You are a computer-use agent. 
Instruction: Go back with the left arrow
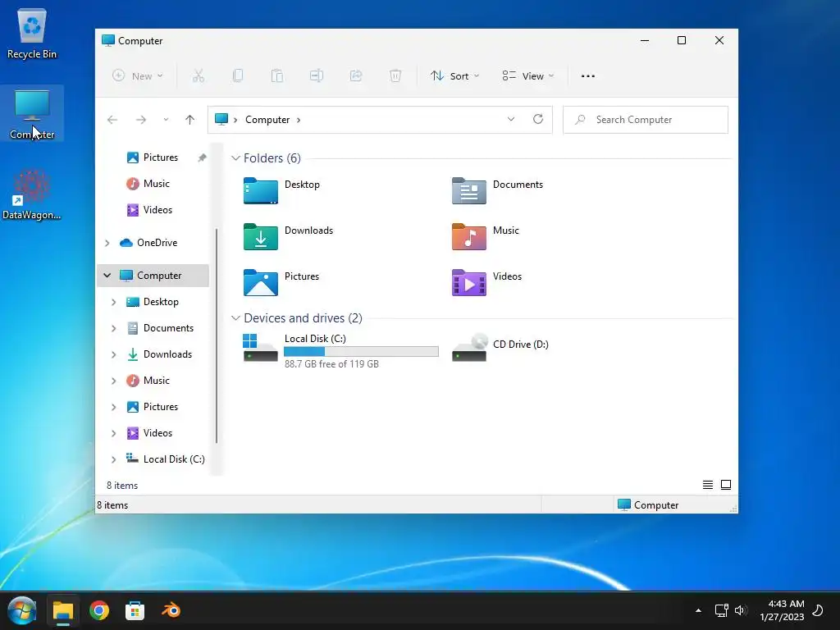click(112, 120)
